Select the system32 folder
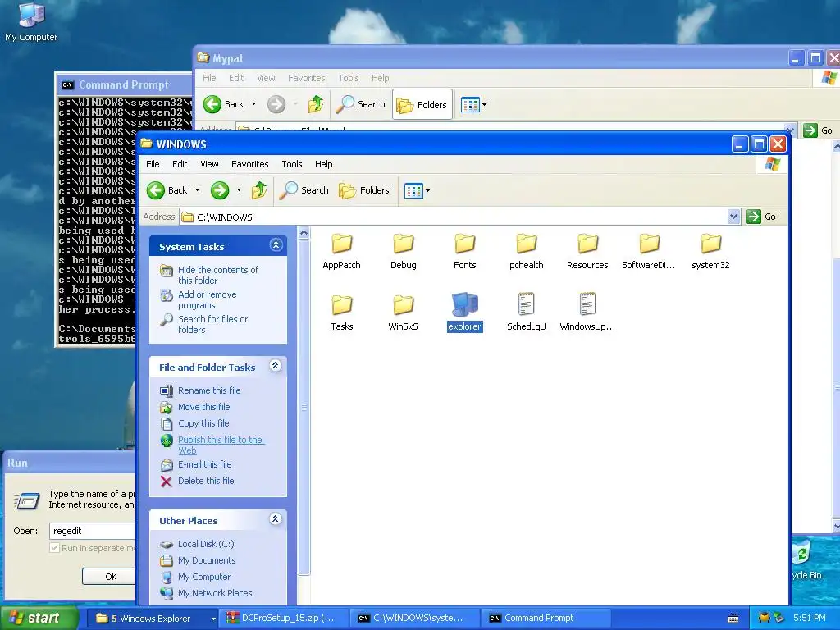Screen dimensions: 840x630 710,252
